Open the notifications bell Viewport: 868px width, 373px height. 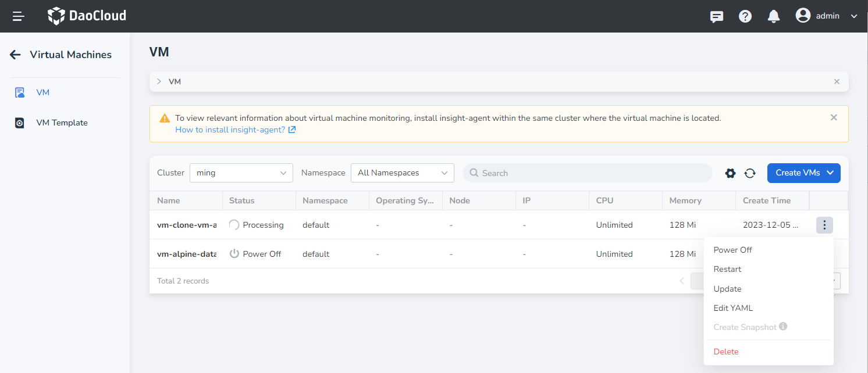773,16
